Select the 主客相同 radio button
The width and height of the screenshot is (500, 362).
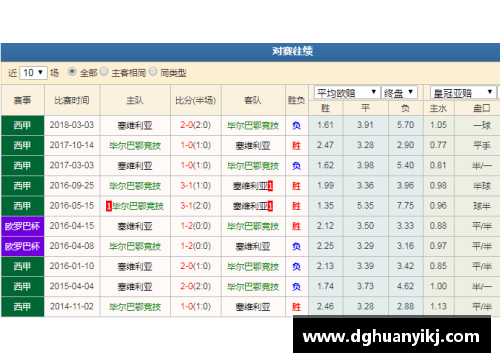(104, 71)
